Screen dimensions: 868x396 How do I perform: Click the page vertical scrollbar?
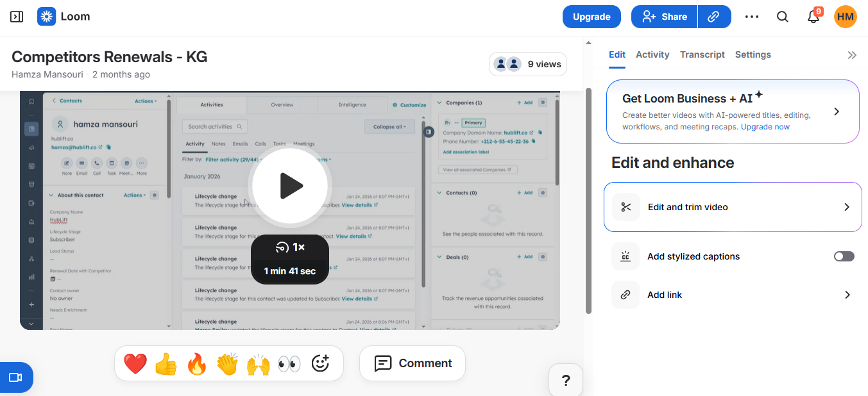[588, 200]
